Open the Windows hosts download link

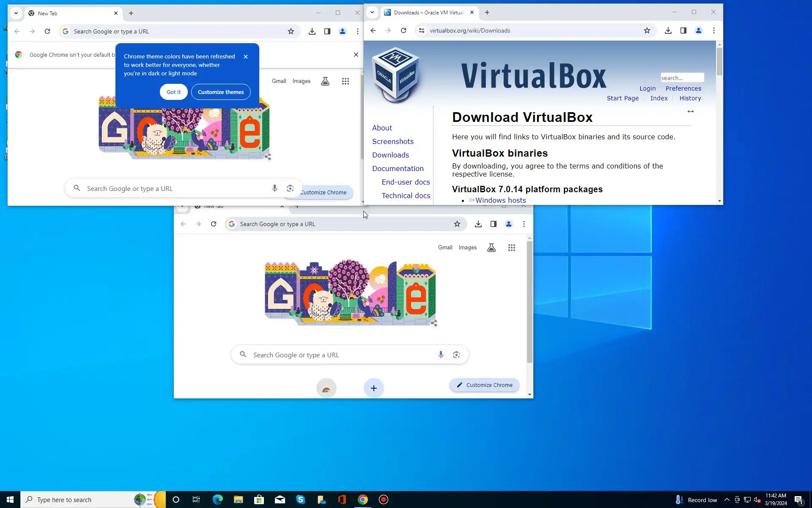(x=500, y=200)
